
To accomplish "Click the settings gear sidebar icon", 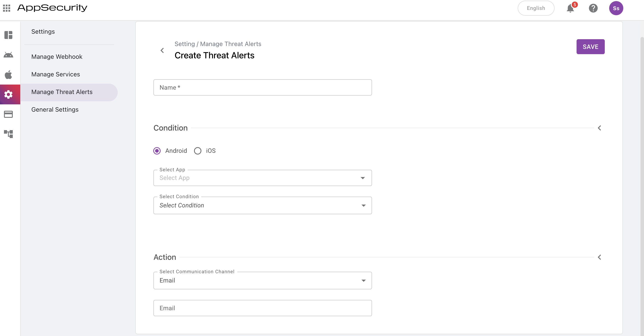I will [x=9, y=94].
